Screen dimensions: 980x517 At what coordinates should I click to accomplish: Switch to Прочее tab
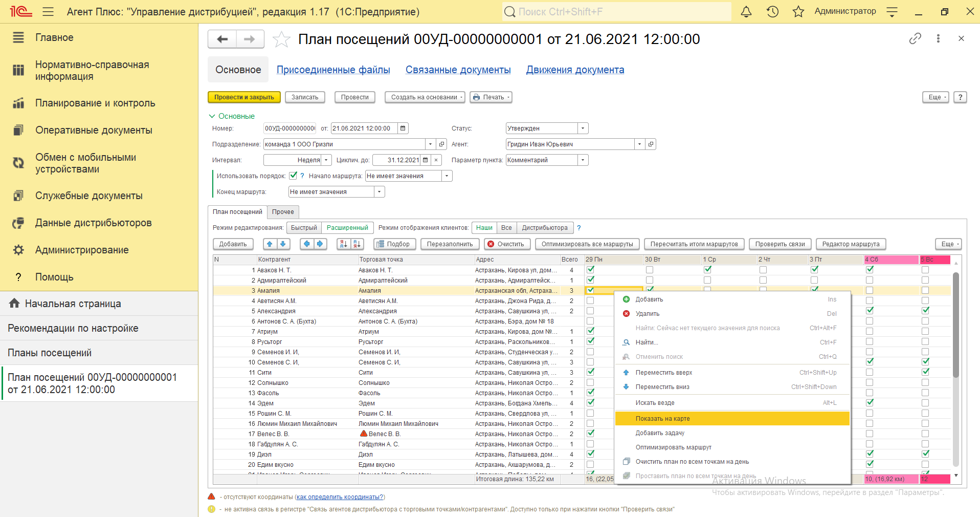(283, 212)
